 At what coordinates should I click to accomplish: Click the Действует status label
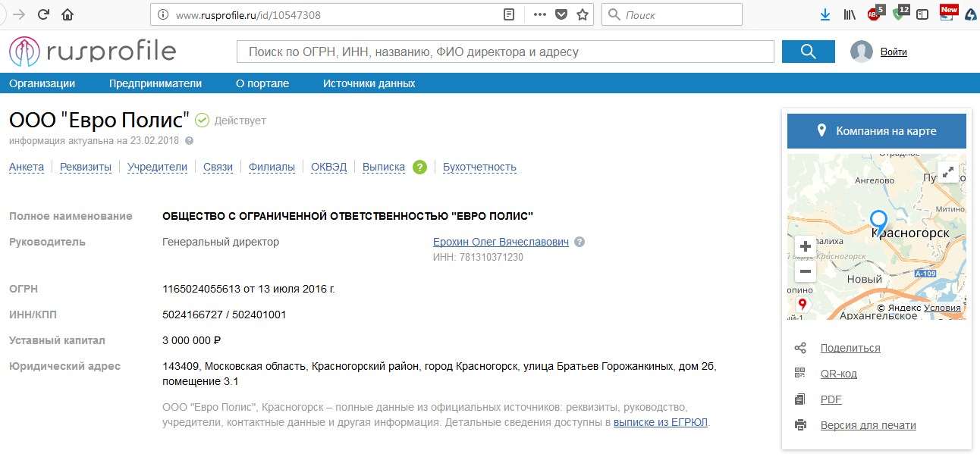(x=240, y=121)
